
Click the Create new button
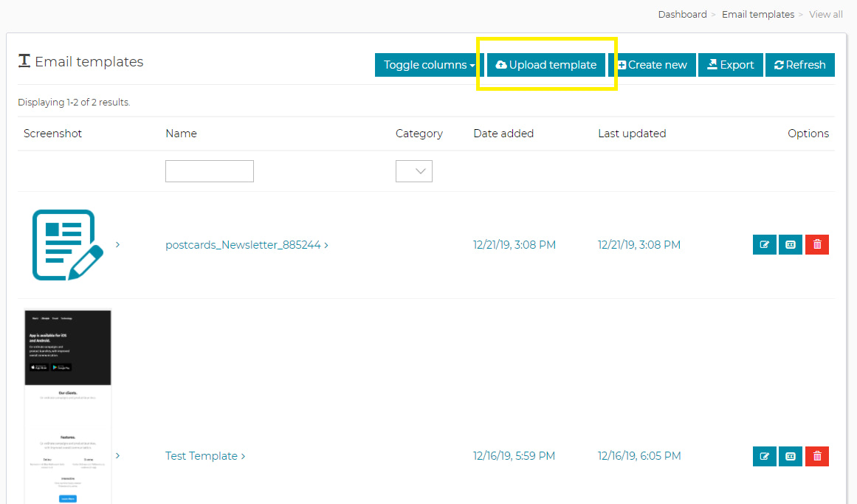652,64
